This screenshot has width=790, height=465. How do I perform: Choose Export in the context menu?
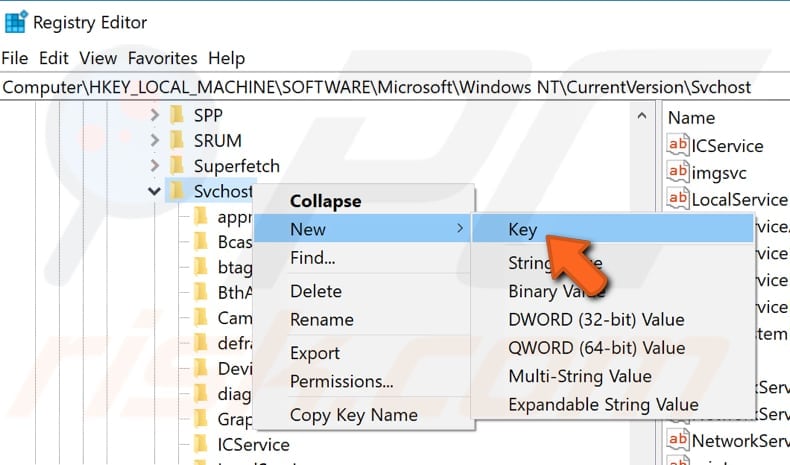315,353
